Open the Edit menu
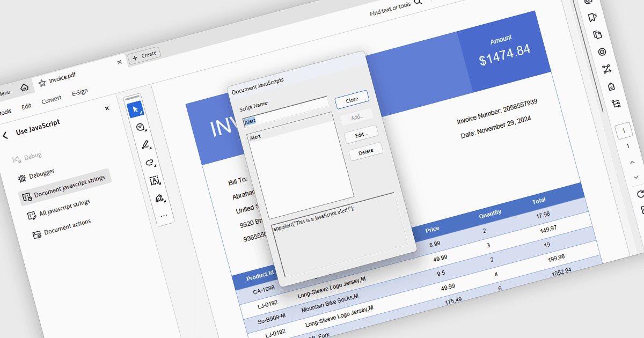The width and height of the screenshot is (644, 338). click(x=26, y=106)
